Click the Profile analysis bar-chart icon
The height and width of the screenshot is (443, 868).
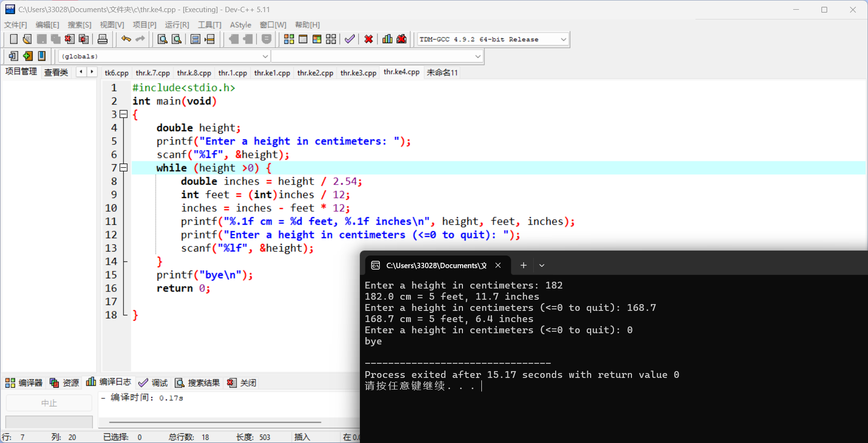click(388, 39)
